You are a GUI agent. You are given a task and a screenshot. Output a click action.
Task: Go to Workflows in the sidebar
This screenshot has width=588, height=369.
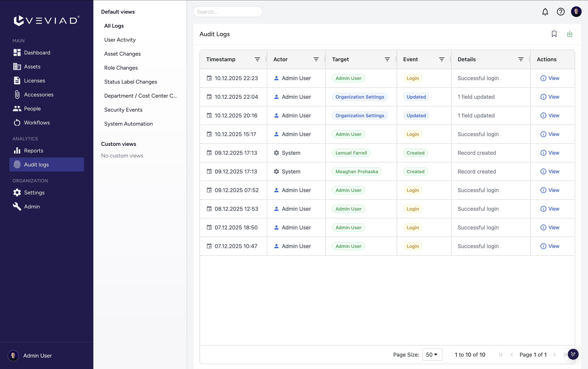[37, 122]
